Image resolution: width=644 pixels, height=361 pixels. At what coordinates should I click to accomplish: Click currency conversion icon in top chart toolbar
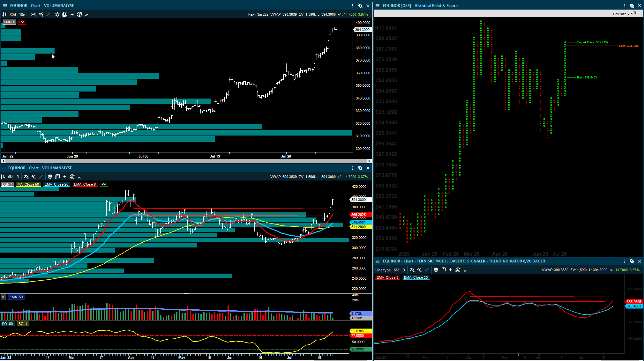tap(79, 14)
